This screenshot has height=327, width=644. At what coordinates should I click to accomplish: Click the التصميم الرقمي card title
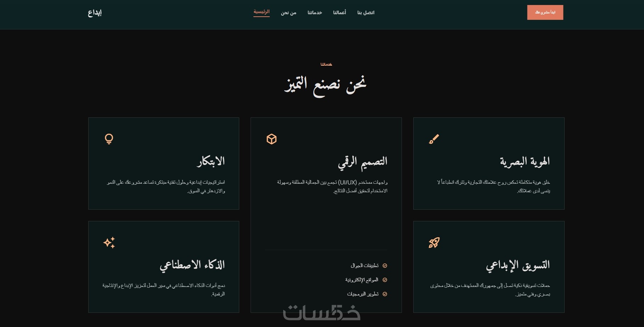point(363,162)
